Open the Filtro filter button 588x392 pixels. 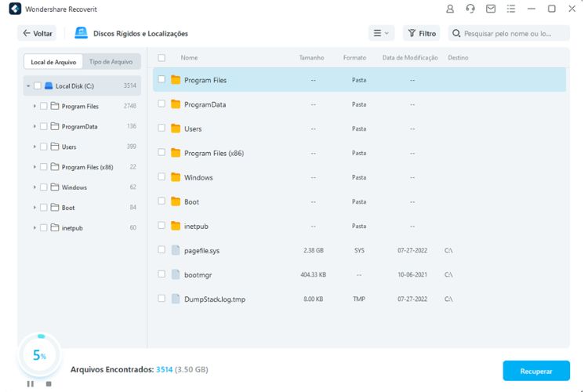422,34
